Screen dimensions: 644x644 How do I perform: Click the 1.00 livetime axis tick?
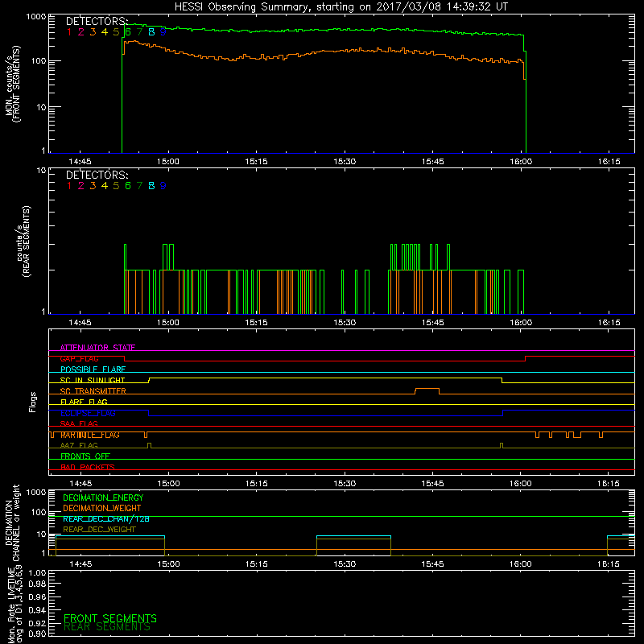(x=37, y=572)
